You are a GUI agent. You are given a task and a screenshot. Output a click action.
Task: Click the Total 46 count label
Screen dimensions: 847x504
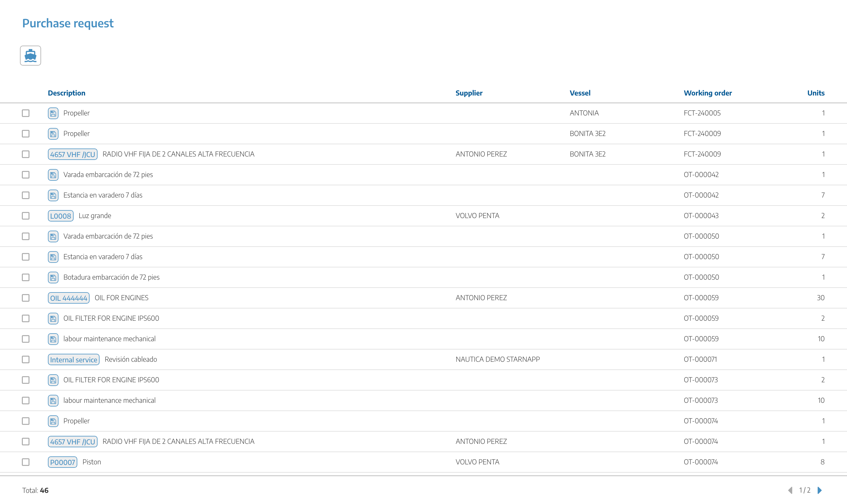click(35, 490)
